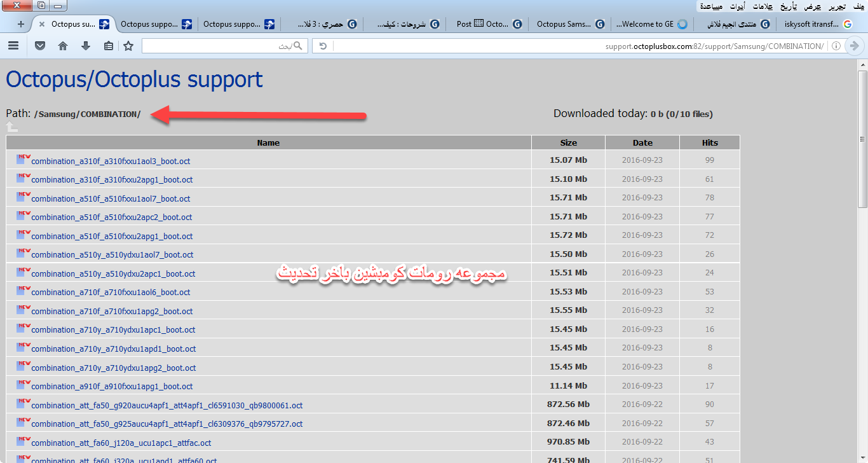868x463 pixels.
Task: Open the Downloads arrow icon
Action: point(86,46)
